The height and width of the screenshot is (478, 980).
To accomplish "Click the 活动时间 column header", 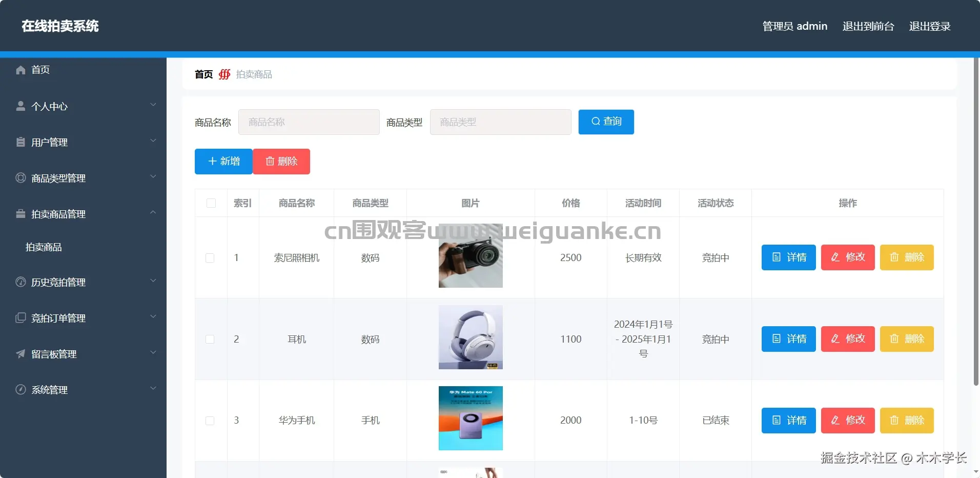I will point(643,203).
